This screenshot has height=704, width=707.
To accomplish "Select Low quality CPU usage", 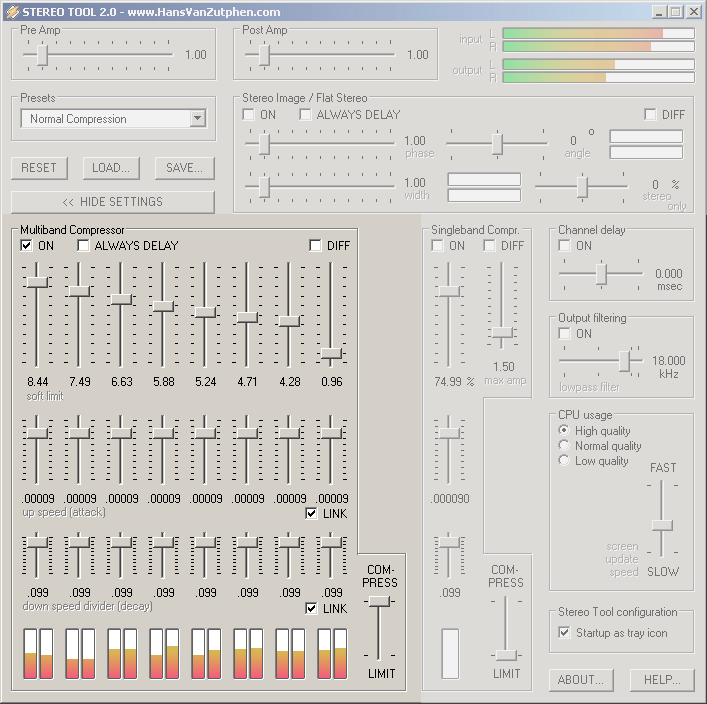I will 564,460.
